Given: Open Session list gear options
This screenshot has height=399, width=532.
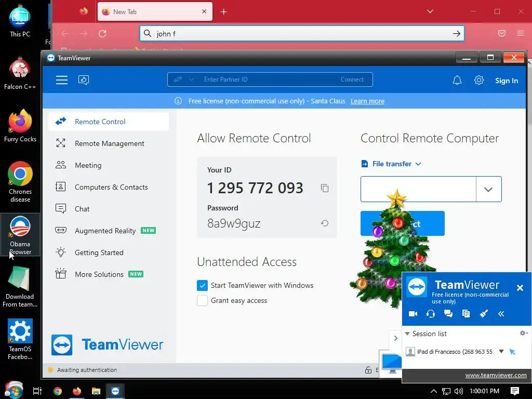Looking at the screenshot, I should click(524, 333).
